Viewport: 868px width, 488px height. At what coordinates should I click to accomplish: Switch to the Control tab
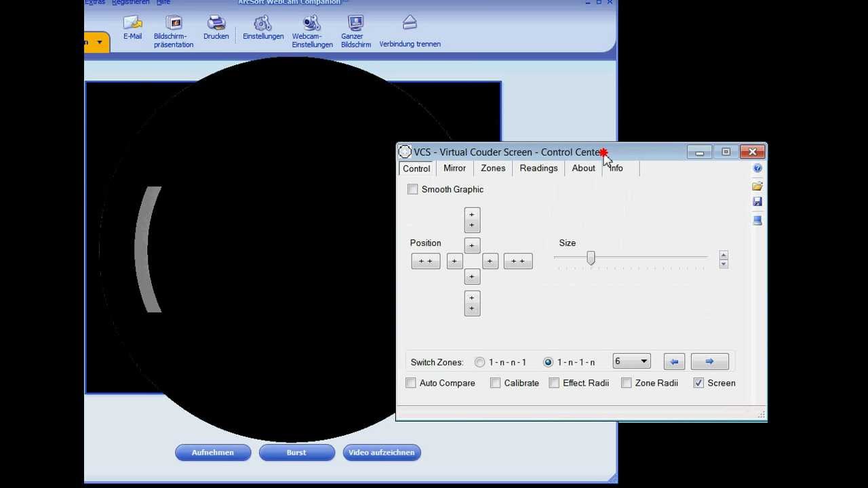(x=416, y=169)
